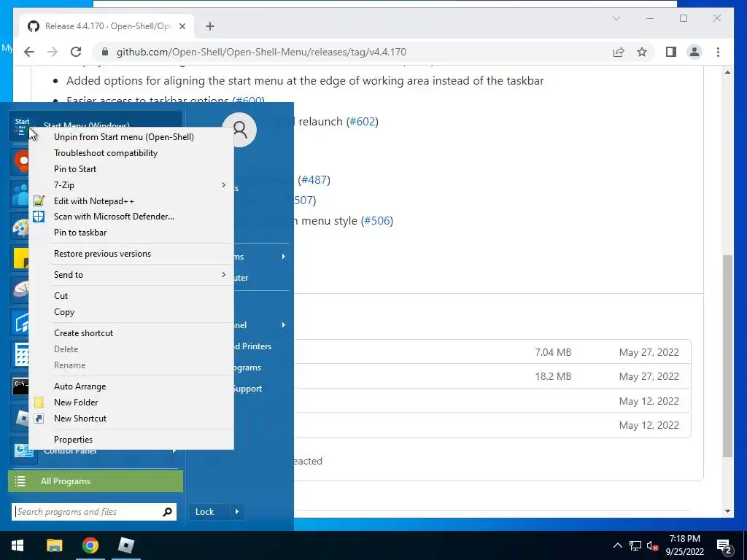Image resolution: width=747 pixels, height=560 pixels.
Task: Open File Explorer from the taskbar
Action: point(54,545)
